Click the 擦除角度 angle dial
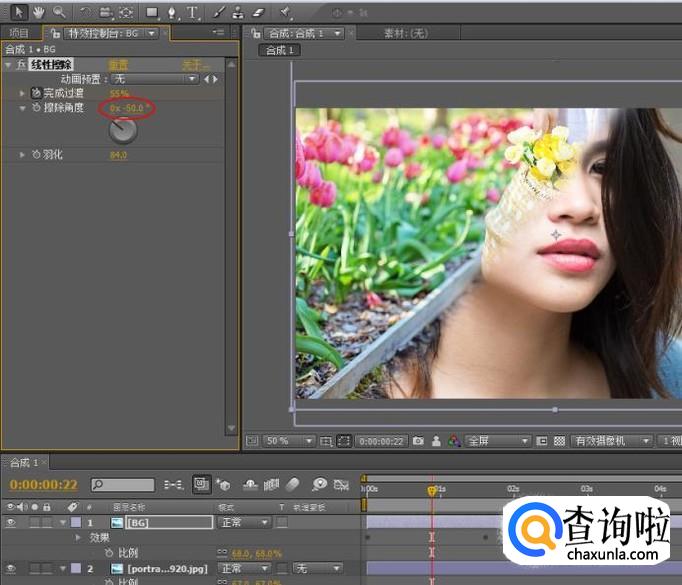Screen dimensions: 682x585 (122, 130)
